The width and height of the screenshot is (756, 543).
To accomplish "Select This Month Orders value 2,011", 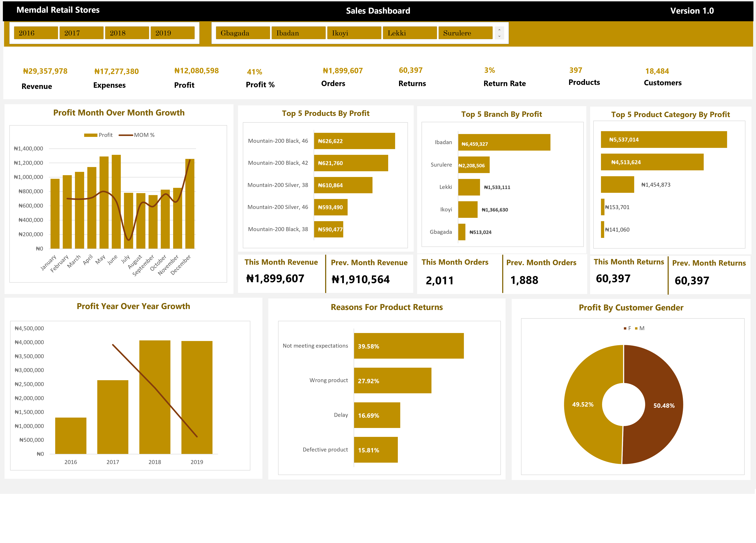I will (440, 281).
